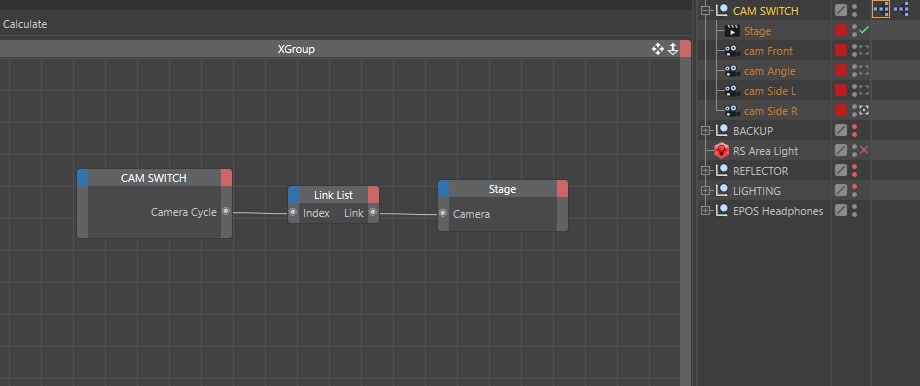Toggle visibility dots of CAM SWITCH

pos(854,11)
